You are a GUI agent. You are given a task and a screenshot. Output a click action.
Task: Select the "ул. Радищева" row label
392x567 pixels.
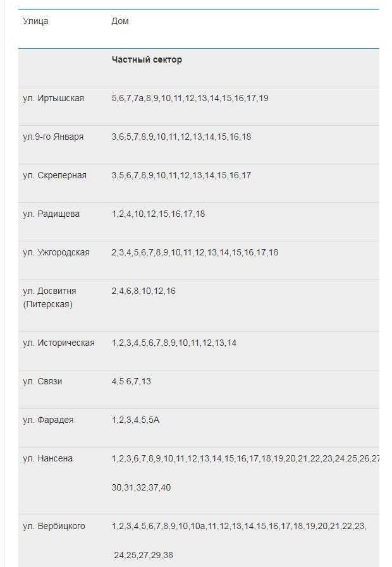(51, 214)
